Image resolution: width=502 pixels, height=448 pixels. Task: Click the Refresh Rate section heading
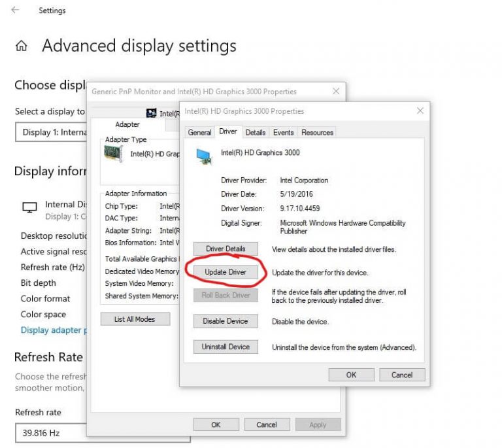pos(48,356)
